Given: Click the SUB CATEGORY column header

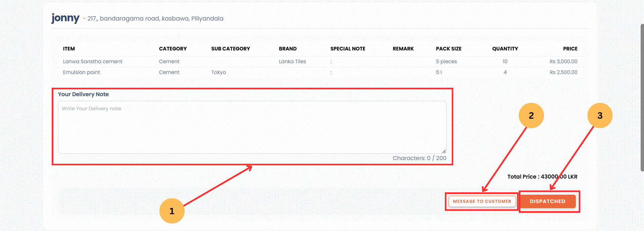Looking at the screenshot, I should click(x=231, y=49).
